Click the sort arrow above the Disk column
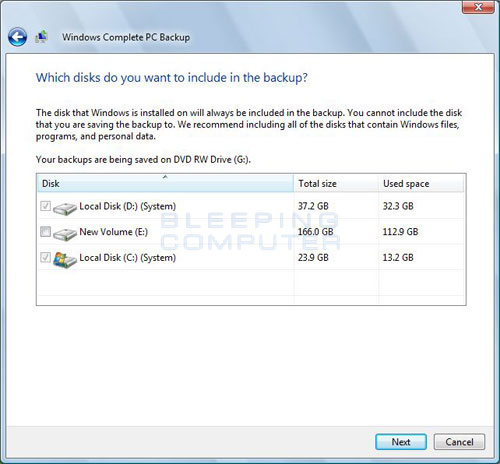 tap(165, 177)
